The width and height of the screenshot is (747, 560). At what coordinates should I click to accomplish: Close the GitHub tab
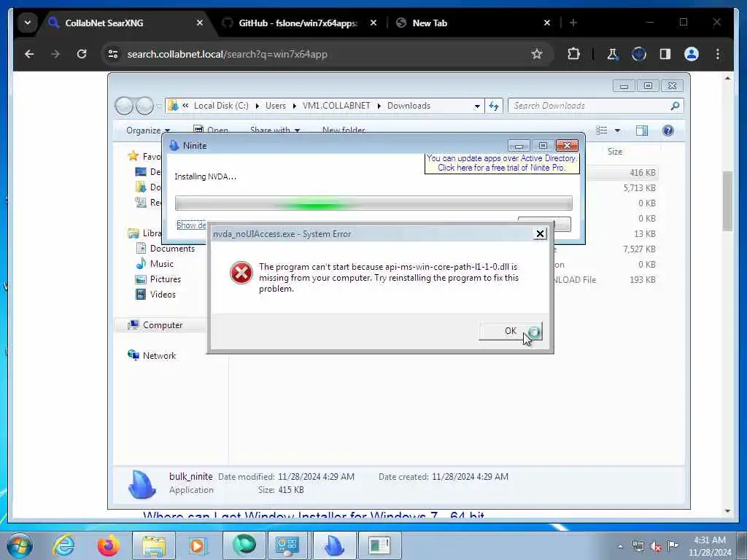(x=373, y=23)
